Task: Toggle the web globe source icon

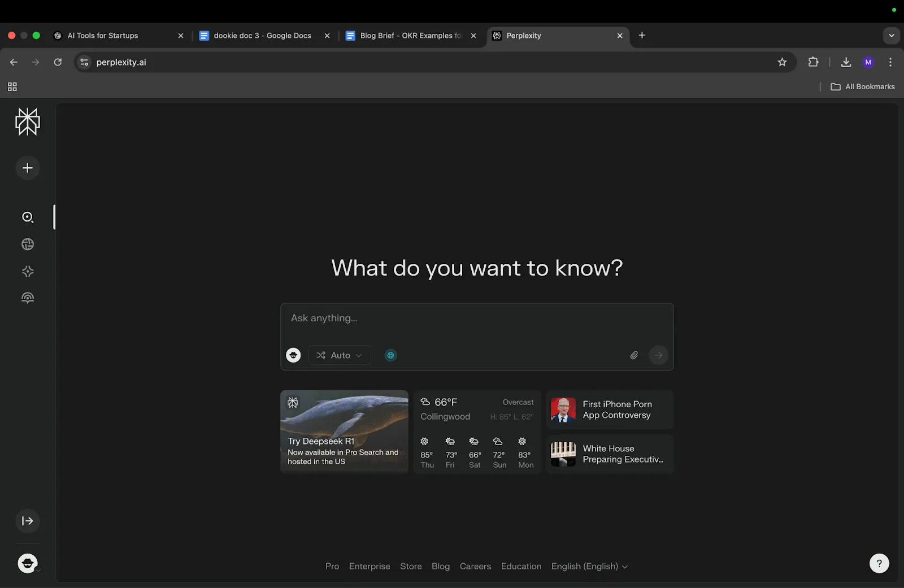Action: (390, 355)
